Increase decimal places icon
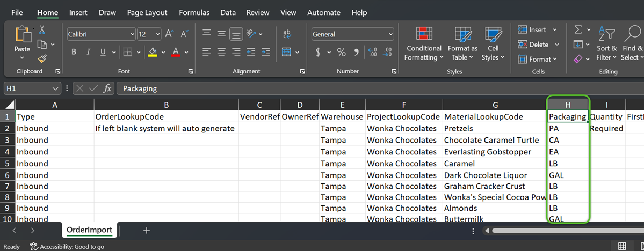This screenshot has width=644, height=251. [373, 52]
